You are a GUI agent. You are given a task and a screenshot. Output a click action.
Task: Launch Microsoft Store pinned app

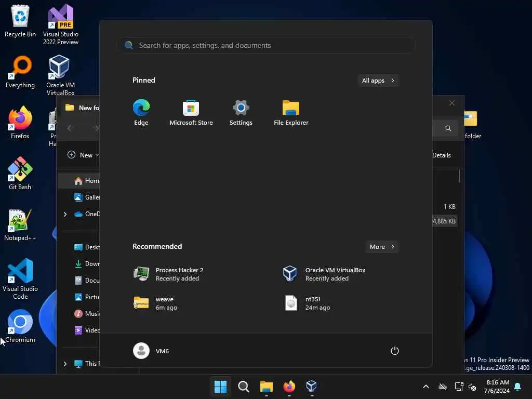click(x=191, y=112)
